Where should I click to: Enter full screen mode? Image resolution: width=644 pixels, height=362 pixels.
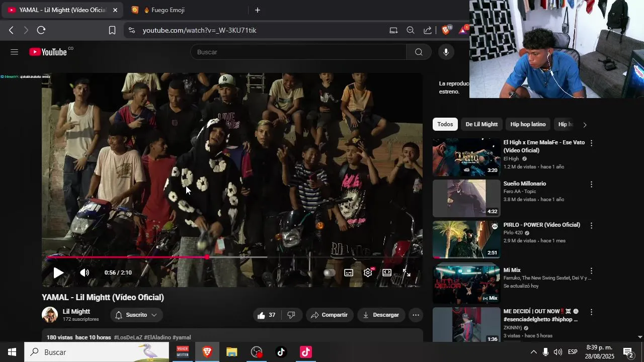407,273
